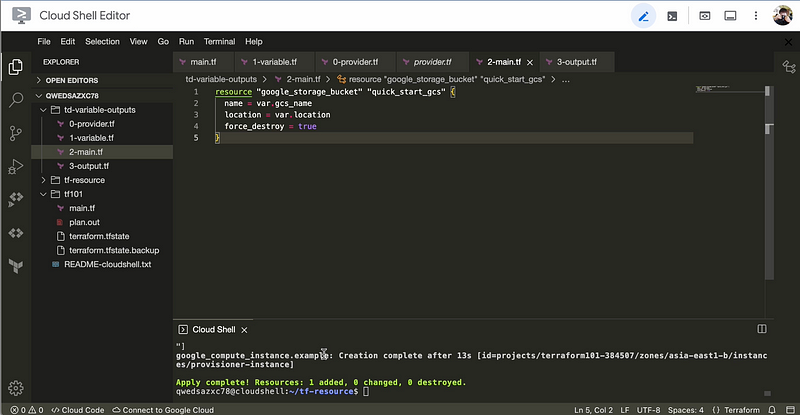The height and width of the screenshot is (415, 800).
Task: Change UTF-8 file encoding
Action: (648, 410)
